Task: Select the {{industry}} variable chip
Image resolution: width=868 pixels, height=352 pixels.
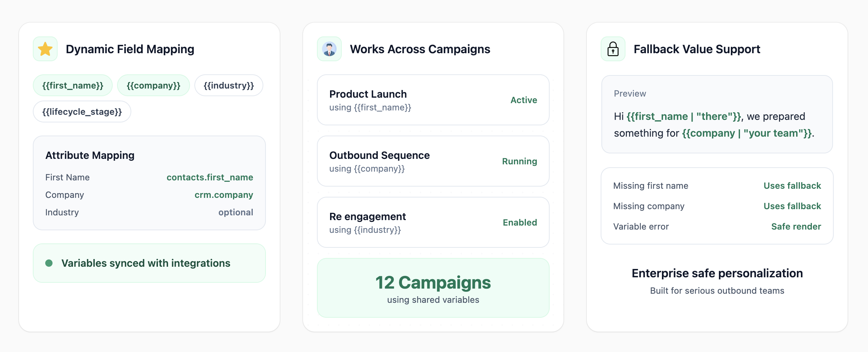Action: coord(229,86)
